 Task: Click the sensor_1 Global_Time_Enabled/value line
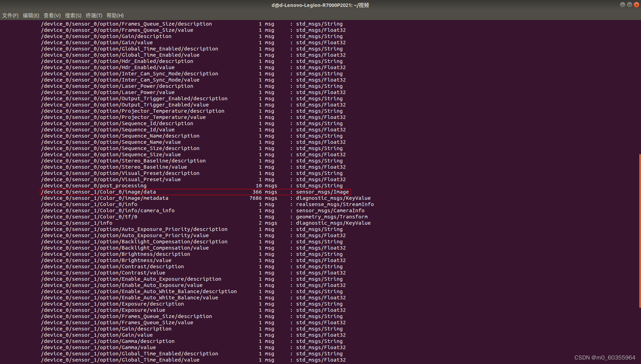click(193, 360)
